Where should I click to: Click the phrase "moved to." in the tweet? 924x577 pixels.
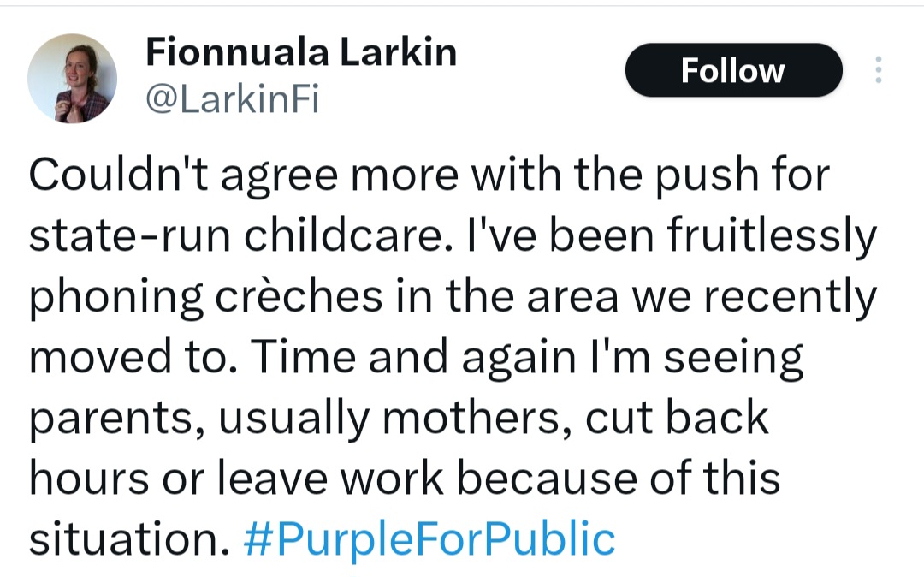(x=134, y=357)
